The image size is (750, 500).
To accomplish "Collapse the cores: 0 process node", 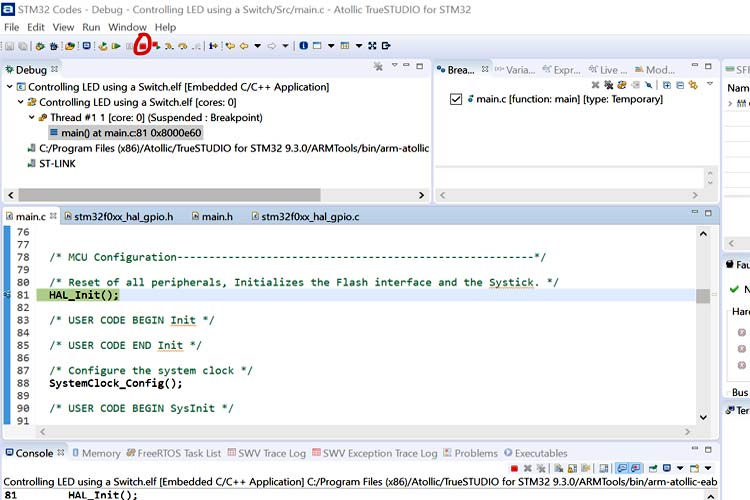I will coord(21,102).
